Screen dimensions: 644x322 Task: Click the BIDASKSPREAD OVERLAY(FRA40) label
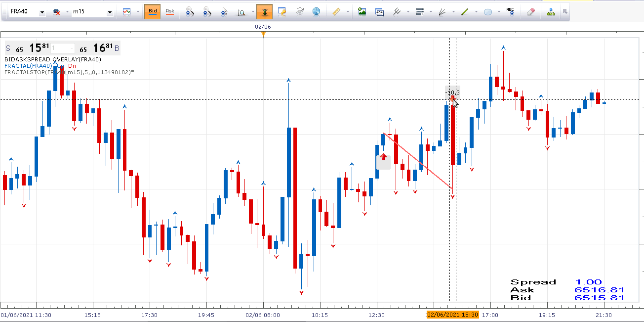pos(53,59)
